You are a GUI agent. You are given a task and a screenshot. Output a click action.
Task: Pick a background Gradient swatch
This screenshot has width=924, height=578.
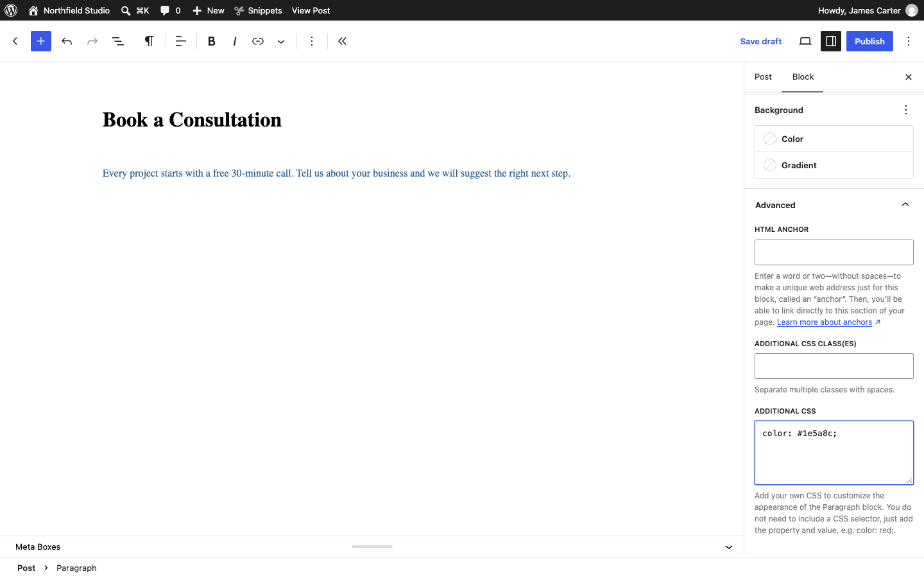(x=834, y=165)
